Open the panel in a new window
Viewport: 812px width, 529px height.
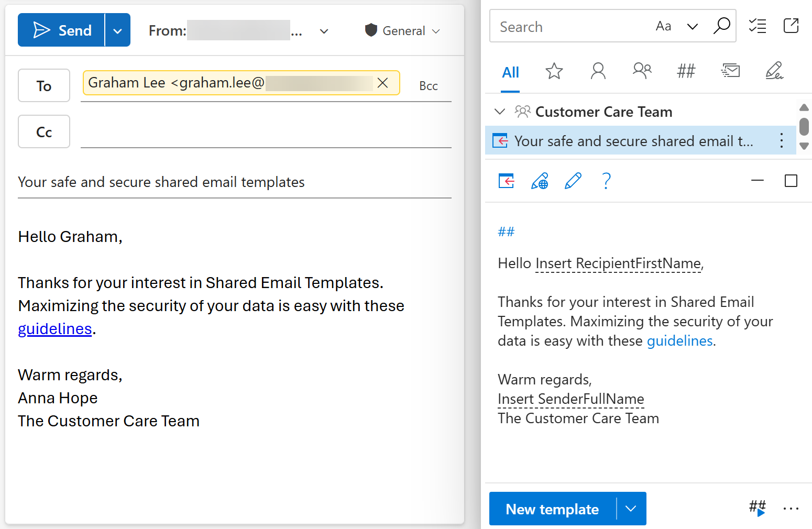(791, 25)
